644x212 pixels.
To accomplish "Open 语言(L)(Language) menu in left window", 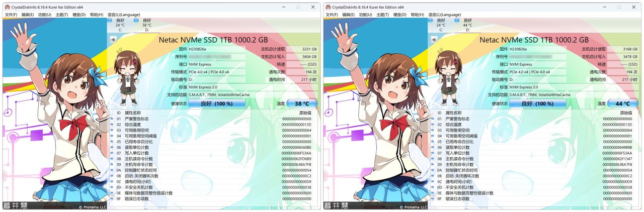I will coord(124,15).
